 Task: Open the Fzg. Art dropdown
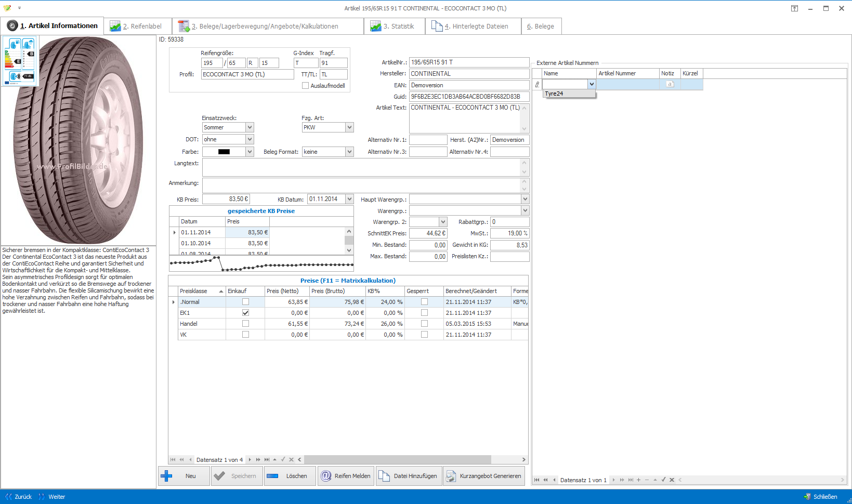pos(349,127)
